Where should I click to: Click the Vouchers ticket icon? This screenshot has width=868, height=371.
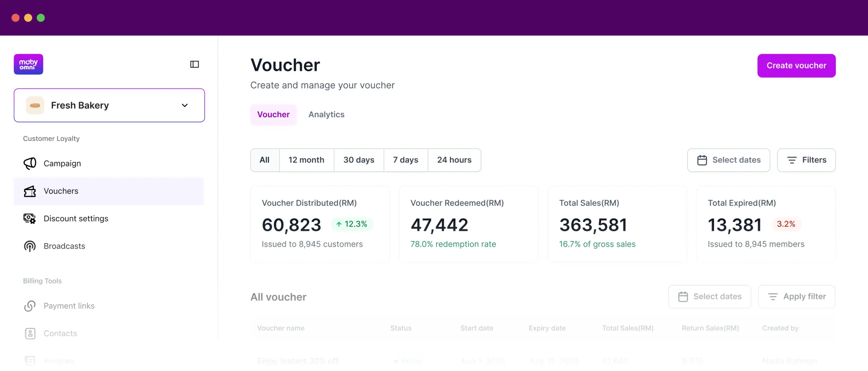point(30,191)
